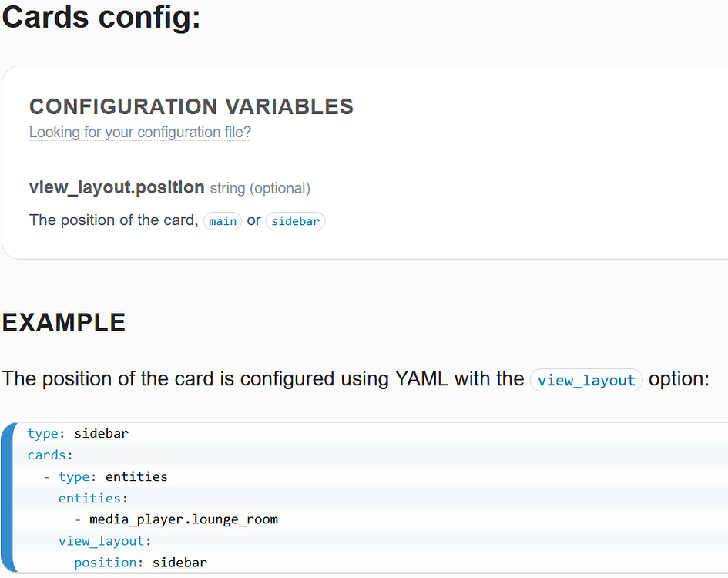Click the word "option:" after the view_layout chip
This screenshot has height=578, width=728.
pyautogui.click(x=679, y=379)
